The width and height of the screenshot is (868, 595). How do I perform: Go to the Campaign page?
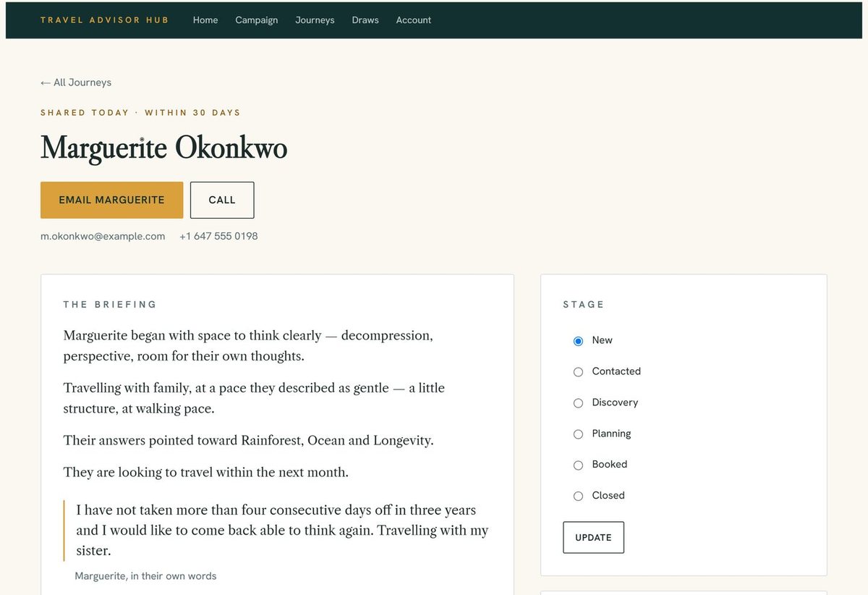coord(257,20)
